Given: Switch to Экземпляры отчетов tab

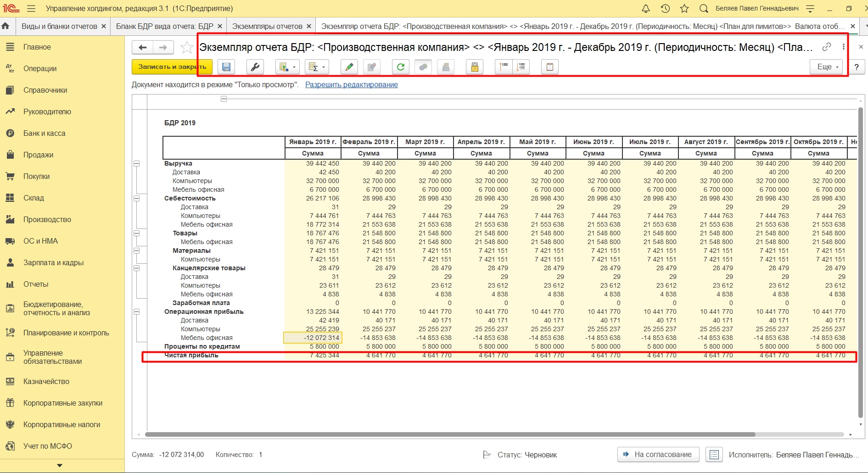Looking at the screenshot, I should click(267, 26).
